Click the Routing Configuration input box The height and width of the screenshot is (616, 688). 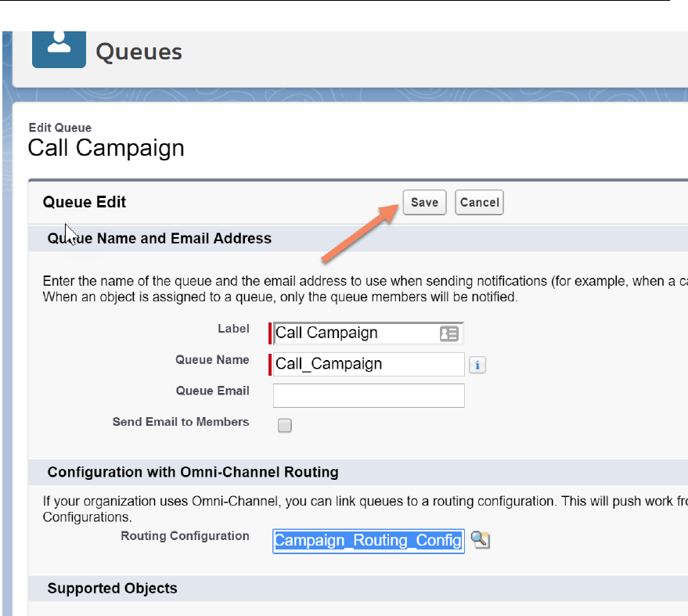click(368, 541)
